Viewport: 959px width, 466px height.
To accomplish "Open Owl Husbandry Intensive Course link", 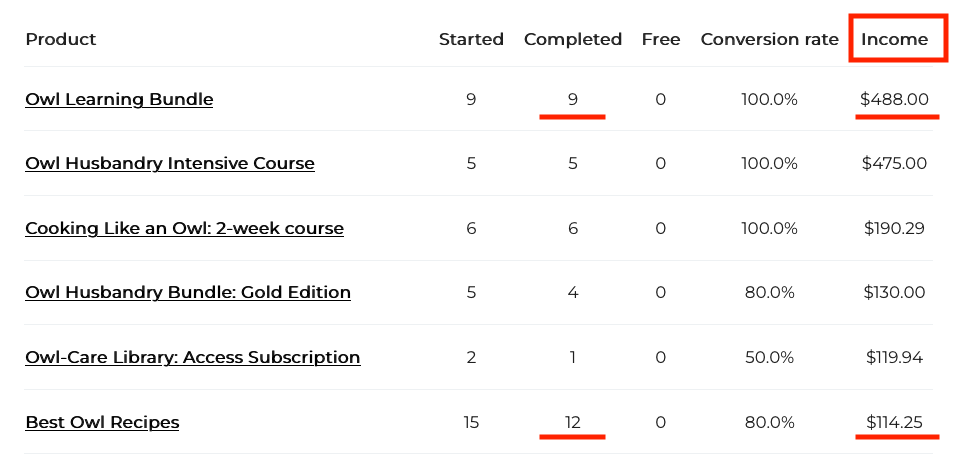I will coord(170,164).
